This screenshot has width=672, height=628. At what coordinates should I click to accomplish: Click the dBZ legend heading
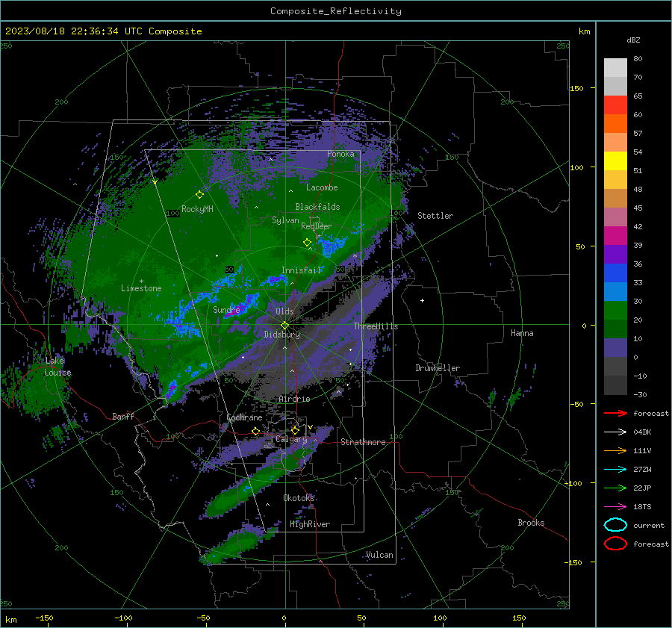tap(633, 40)
